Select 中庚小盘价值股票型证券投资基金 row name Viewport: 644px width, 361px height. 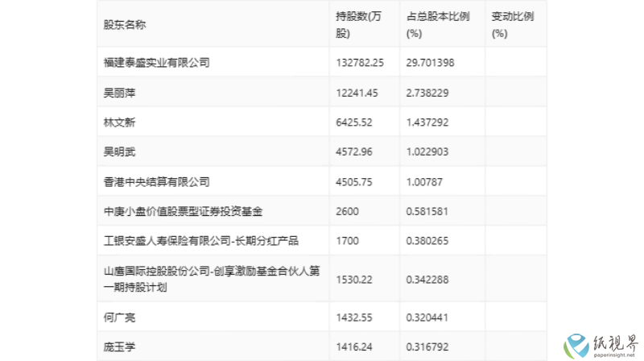183,211
